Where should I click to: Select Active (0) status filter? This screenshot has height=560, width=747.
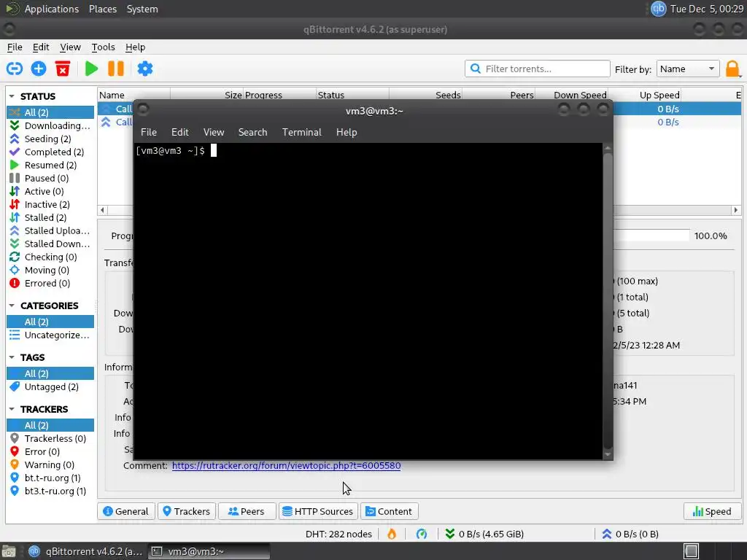coord(50,192)
